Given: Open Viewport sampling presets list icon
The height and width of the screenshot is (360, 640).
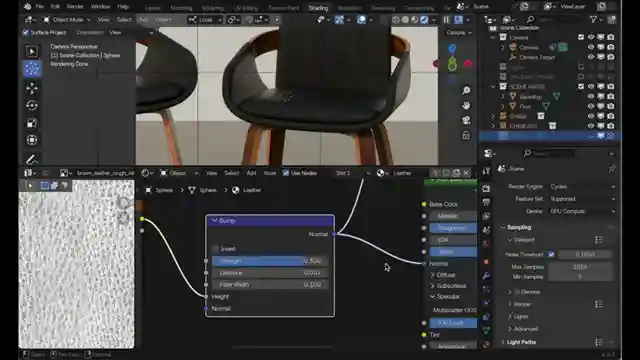Looking at the screenshot, I should [x=598, y=240].
